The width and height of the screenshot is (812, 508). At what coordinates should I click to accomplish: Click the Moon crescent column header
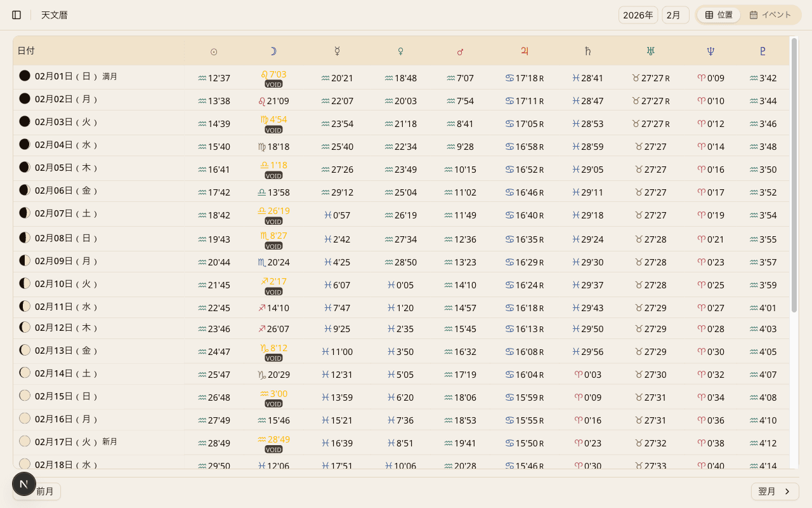point(273,51)
